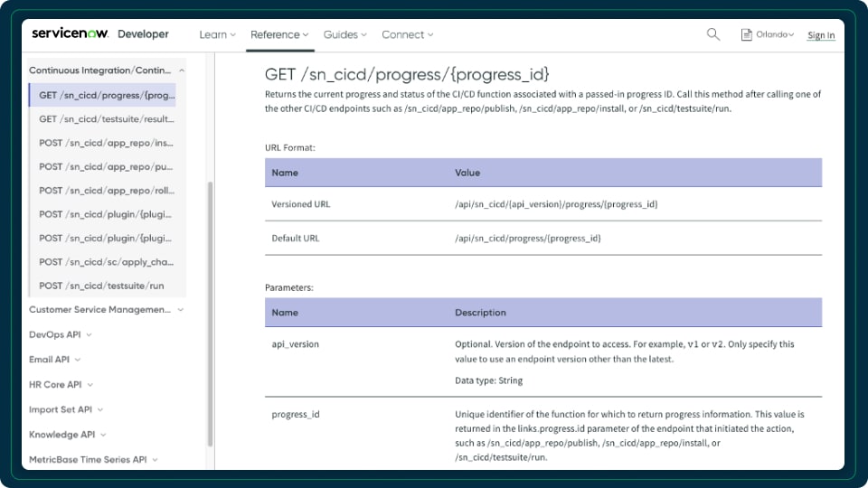Open the search magnifier icon
The height and width of the screenshot is (488, 868).
click(713, 34)
